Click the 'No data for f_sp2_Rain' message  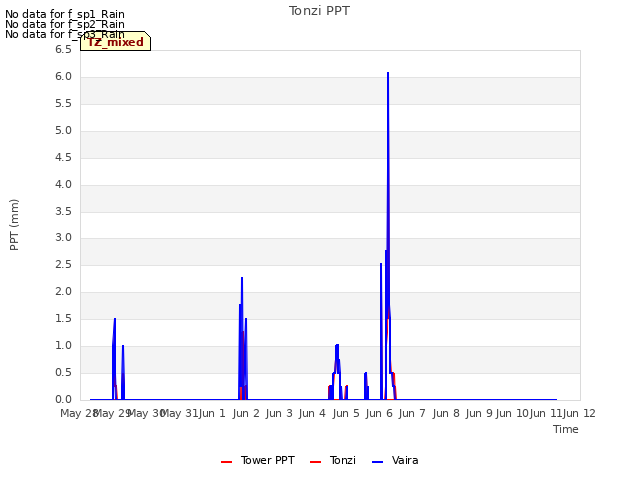tap(65, 24)
